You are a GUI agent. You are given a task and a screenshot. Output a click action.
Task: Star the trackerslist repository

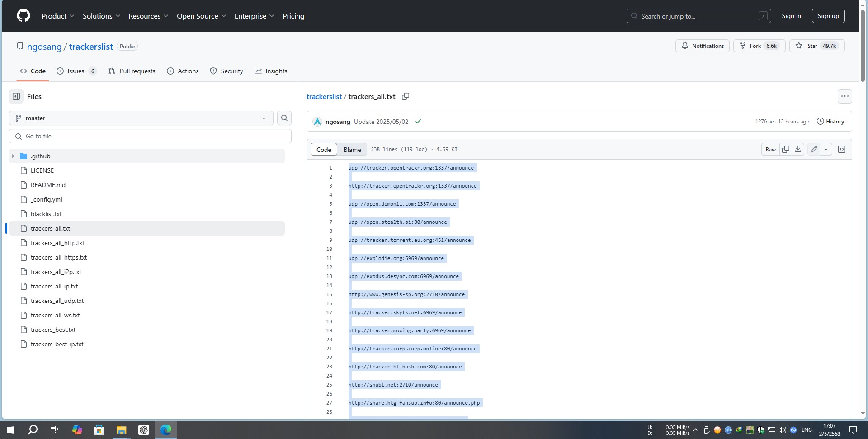pyautogui.click(x=816, y=46)
